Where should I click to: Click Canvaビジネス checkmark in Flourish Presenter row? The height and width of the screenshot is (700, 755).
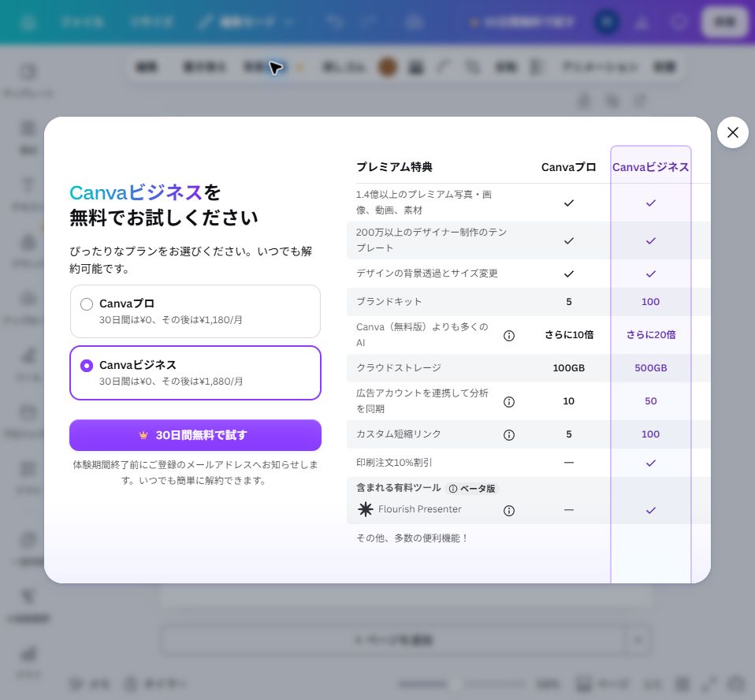coord(650,510)
